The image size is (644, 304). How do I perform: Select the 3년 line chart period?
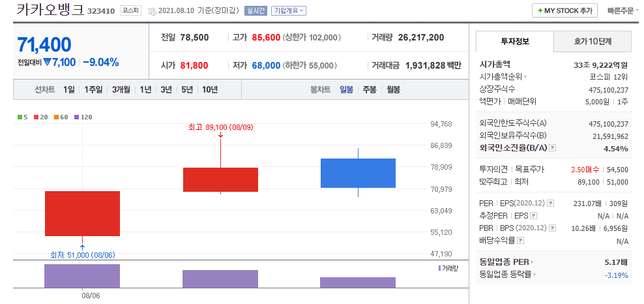(166, 89)
